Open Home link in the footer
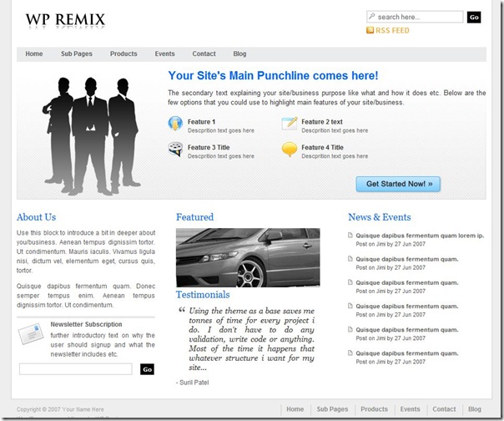The width and height of the screenshot is (504, 421). (295, 409)
